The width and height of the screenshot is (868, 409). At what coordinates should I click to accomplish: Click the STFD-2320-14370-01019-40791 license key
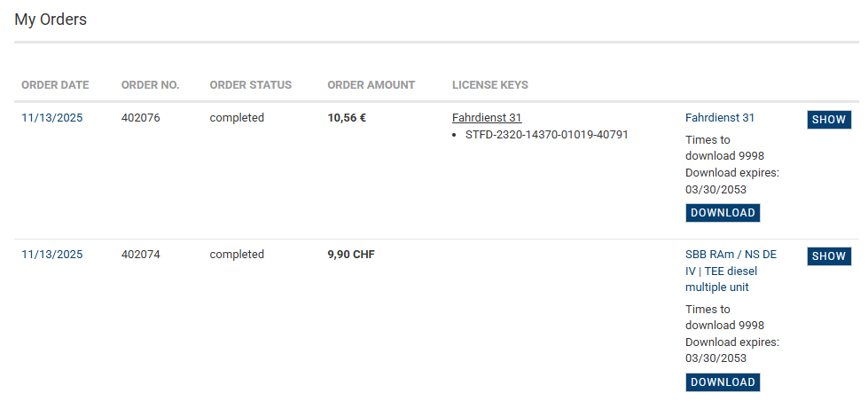tap(546, 135)
